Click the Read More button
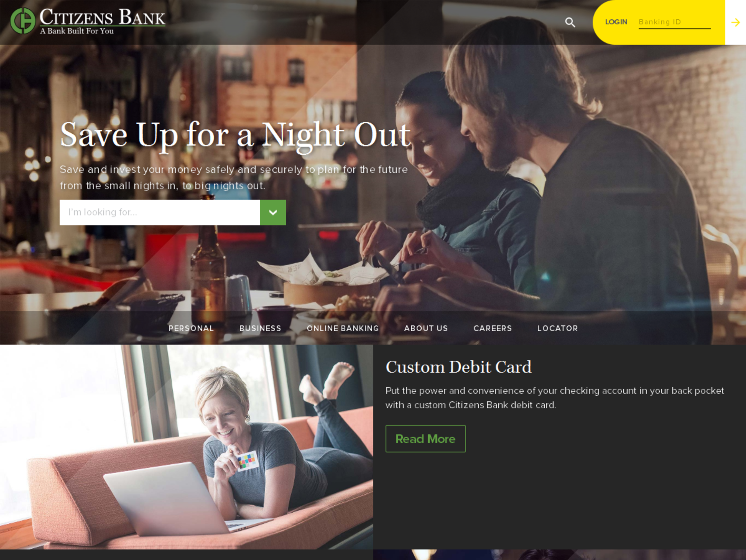Image resolution: width=746 pixels, height=560 pixels. tap(425, 439)
